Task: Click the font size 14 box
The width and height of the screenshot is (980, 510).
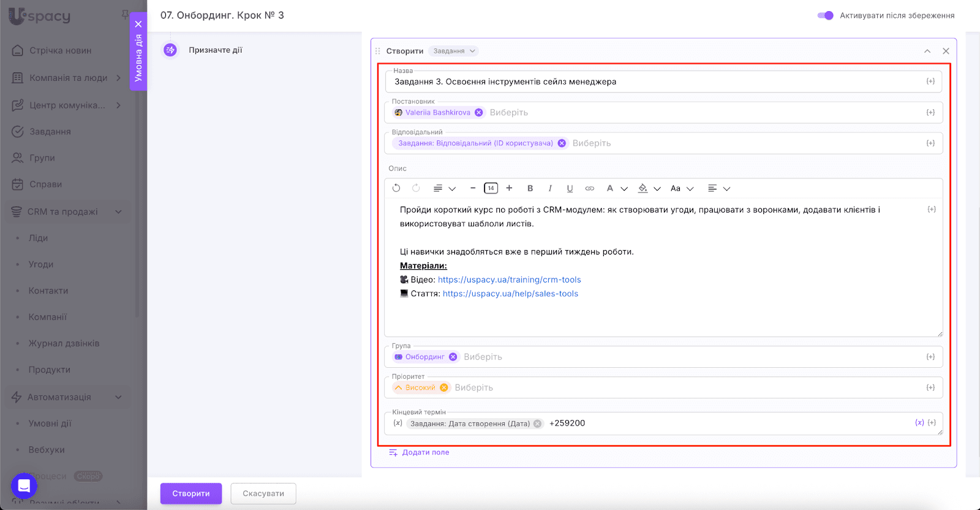Action: pyautogui.click(x=491, y=188)
